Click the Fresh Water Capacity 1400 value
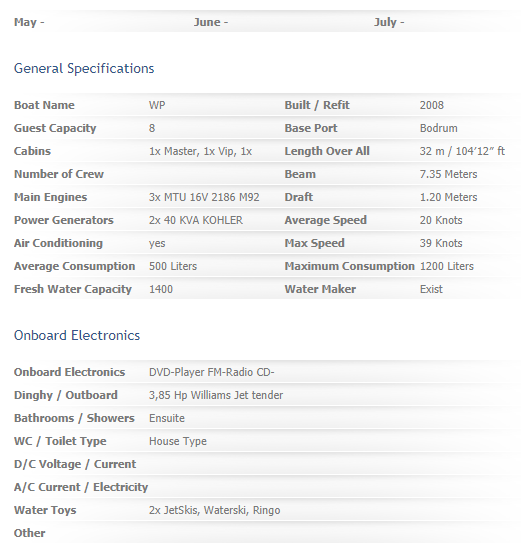521x543 pixels. pyautogui.click(x=161, y=289)
